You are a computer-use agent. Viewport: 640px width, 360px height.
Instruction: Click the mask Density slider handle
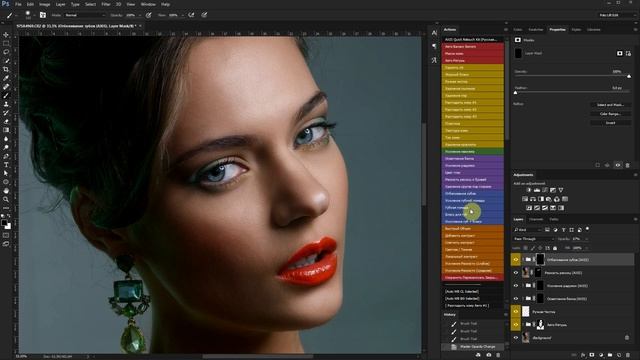(x=629, y=76)
